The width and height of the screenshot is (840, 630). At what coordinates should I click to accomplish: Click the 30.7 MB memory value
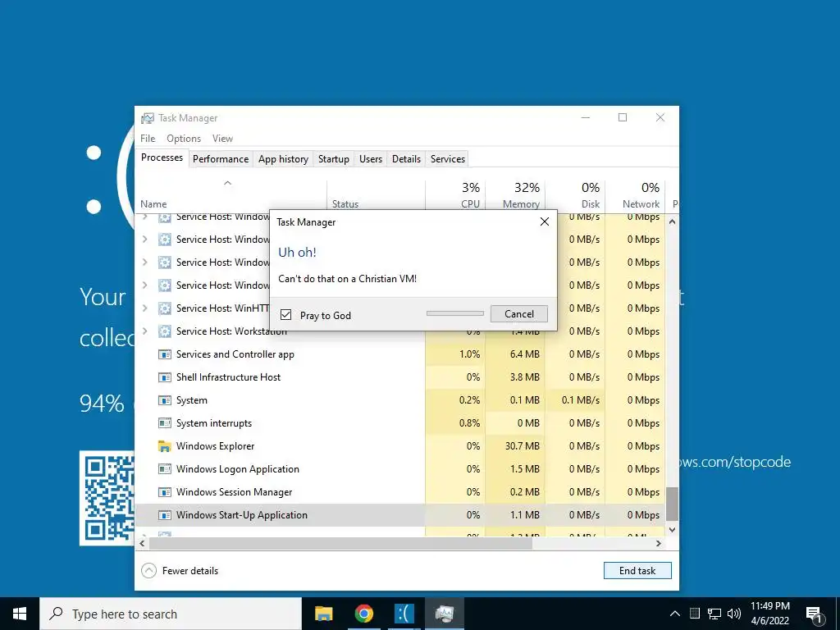pos(522,446)
